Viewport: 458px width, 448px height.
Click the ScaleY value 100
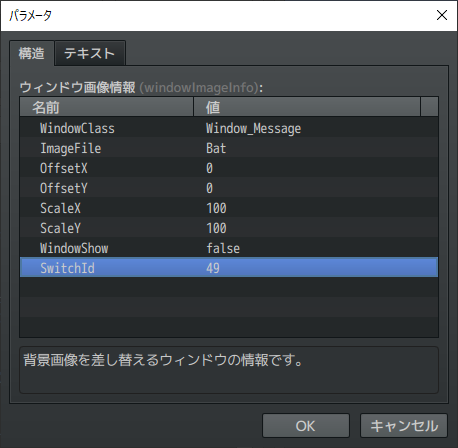click(x=216, y=228)
